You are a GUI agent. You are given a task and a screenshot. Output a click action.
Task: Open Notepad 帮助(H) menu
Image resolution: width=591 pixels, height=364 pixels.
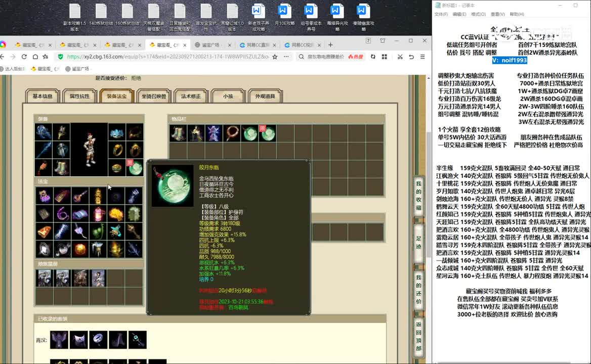pyautogui.click(x=517, y=14)
